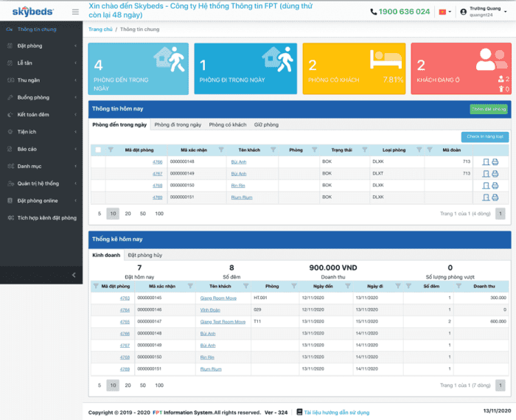The height and width of the screenshot is (420, 516).
Task: Filter the statistics Mã đặt phòng column
Action: tap(96, 286)
